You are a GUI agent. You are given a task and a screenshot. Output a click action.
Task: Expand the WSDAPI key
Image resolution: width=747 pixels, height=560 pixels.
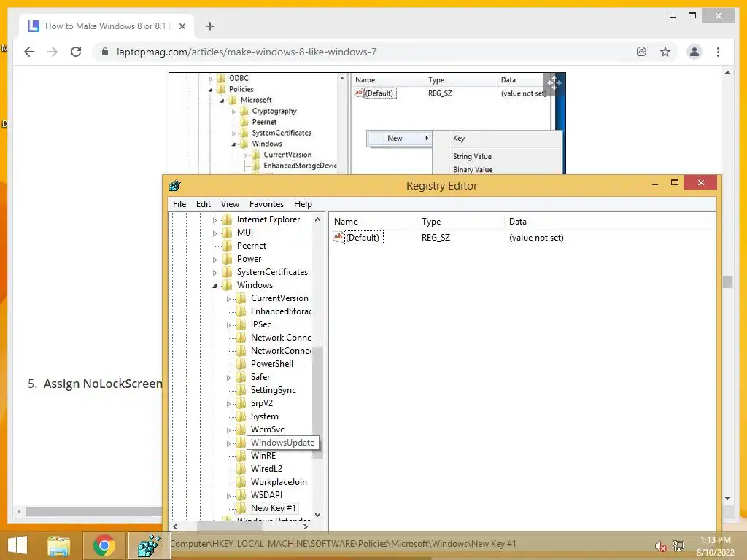228,496
